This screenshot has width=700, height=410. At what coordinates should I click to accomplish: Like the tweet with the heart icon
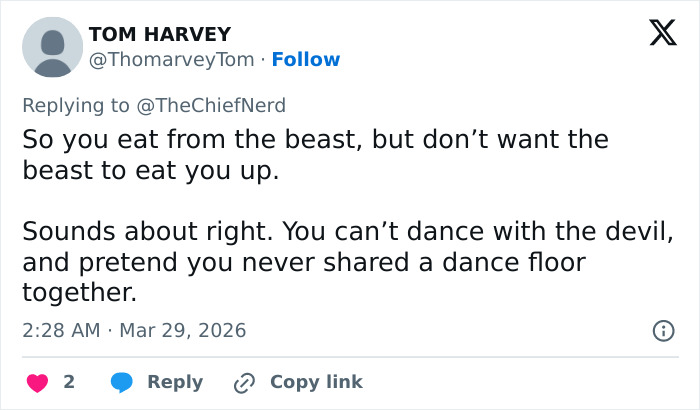pyautogui.click(x=37, y=382)
